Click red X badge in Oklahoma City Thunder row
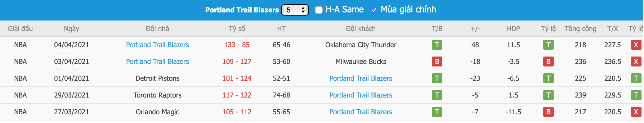This screenshot has height=123, width=644. tap(636, 45)
